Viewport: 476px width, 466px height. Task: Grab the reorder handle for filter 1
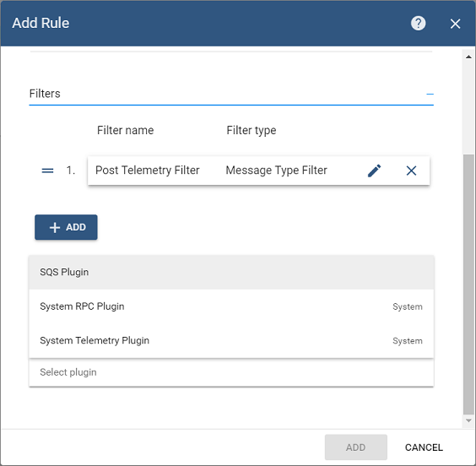47,171
